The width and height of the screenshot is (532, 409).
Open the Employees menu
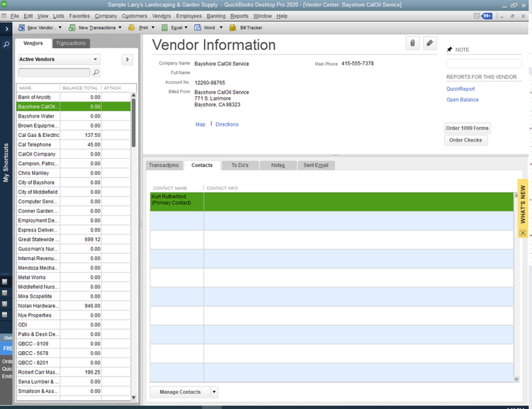[189, 16]
